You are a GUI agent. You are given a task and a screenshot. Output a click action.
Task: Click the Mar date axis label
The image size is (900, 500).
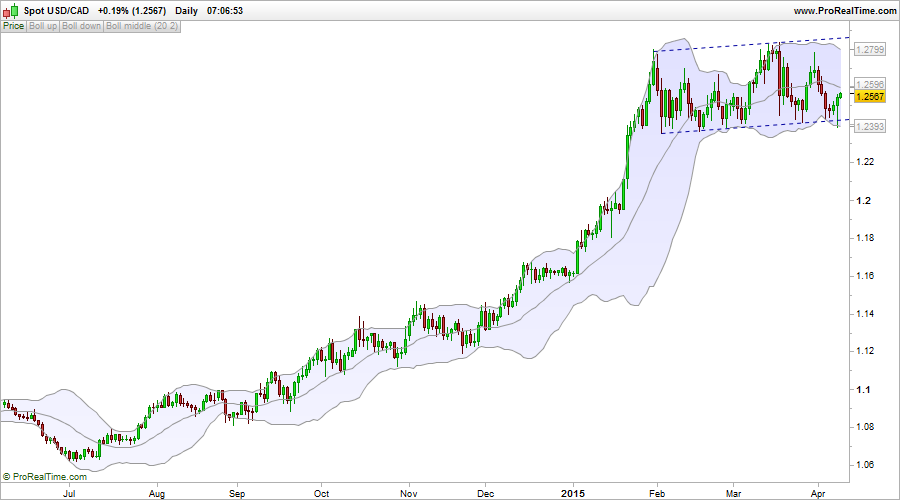tap(733, 494)
